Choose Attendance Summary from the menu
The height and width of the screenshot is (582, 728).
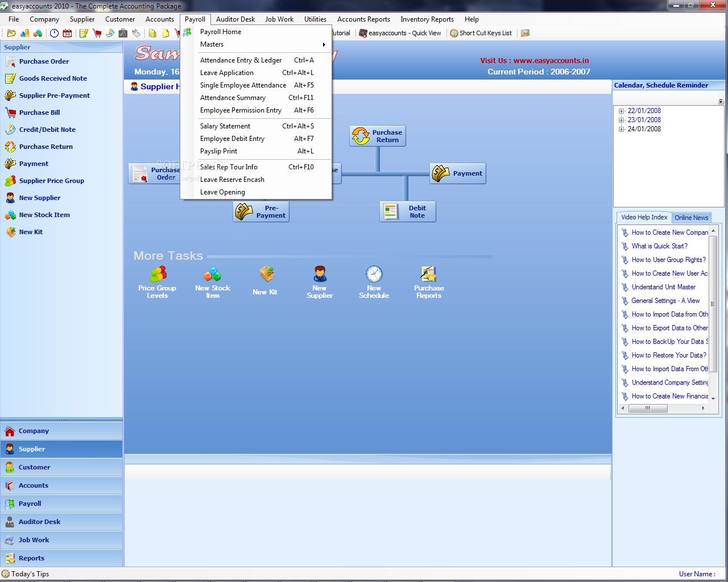[256, 98]
